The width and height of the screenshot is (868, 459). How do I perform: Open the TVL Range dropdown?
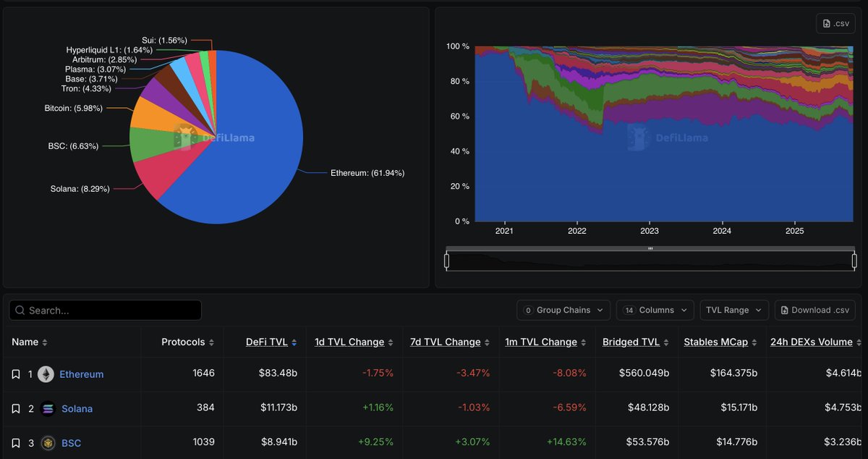(733, 310)
